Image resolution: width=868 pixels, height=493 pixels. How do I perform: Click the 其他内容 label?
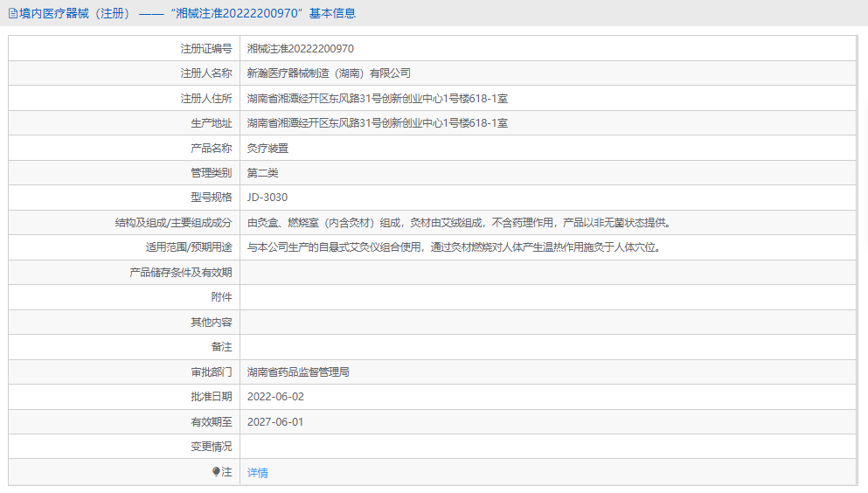click(212, 322)
